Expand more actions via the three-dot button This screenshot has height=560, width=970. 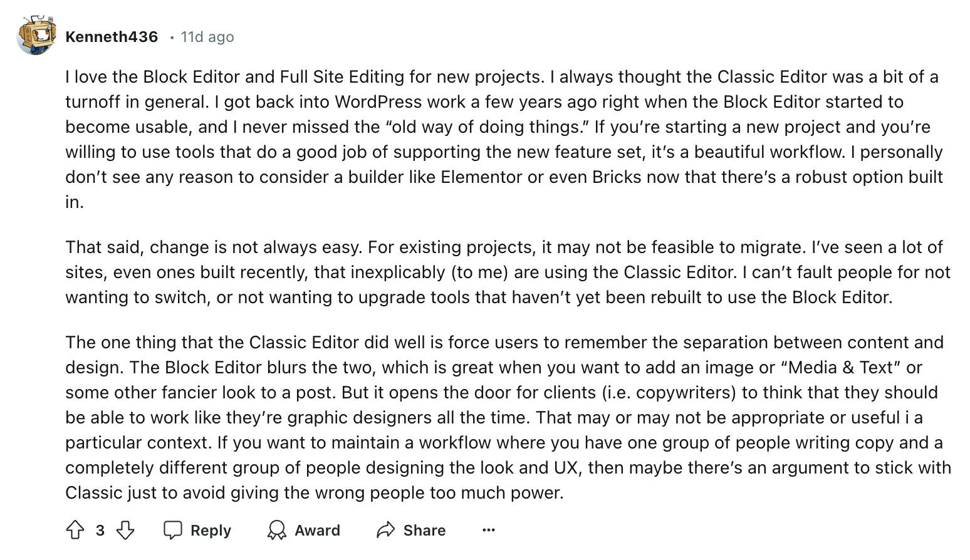pyautogui.click(x=488, y=530)
